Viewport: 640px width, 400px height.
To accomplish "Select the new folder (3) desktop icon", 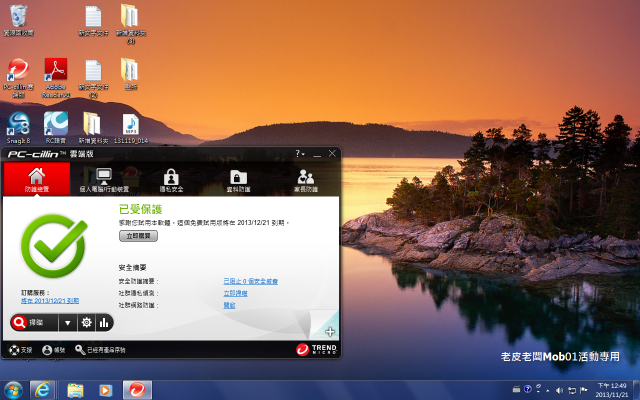I will 131,24.
